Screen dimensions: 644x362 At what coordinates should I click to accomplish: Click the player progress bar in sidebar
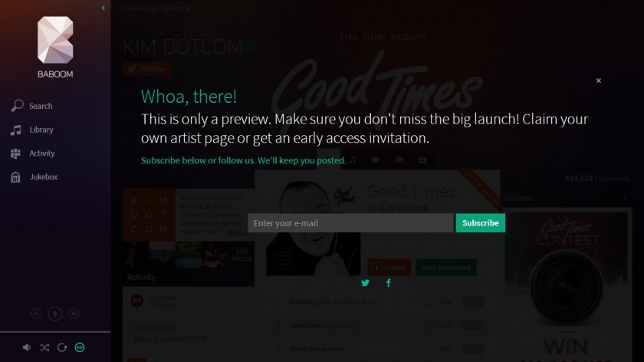(55, 331)
